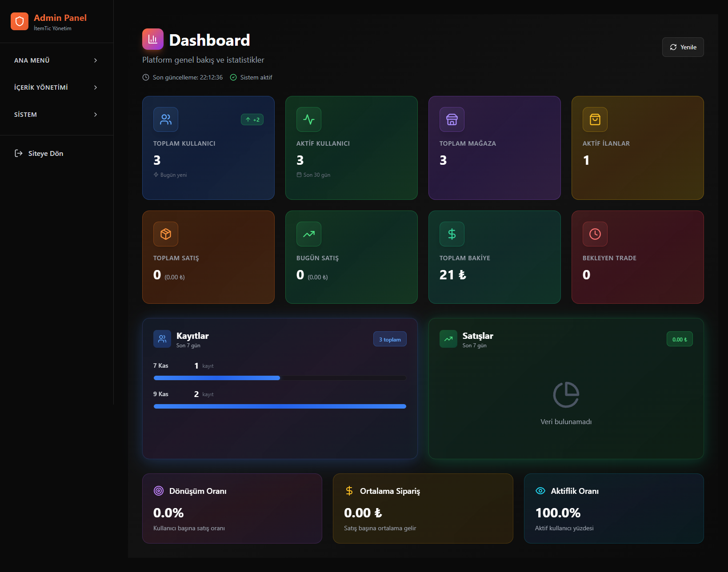The height and width of the screenshot is (572, 728).
Task: Click the package box icon in Toplam Satış
Action: pos(166,234)
